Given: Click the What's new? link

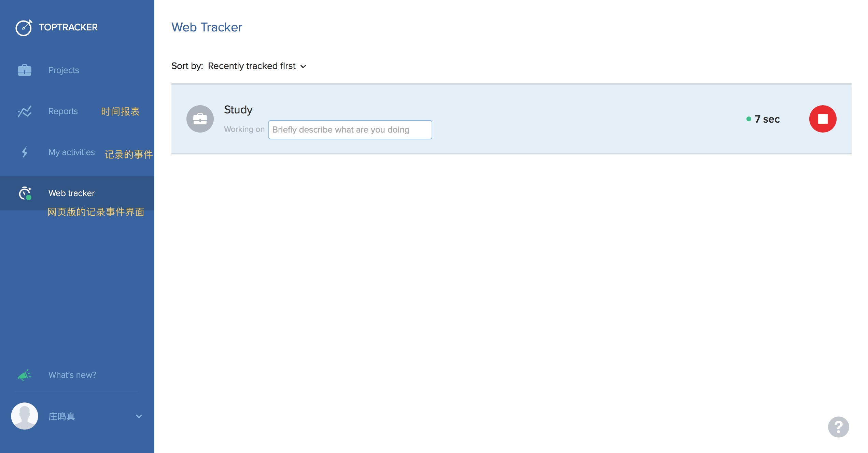Looking at the screenshot, I should 72,375.
